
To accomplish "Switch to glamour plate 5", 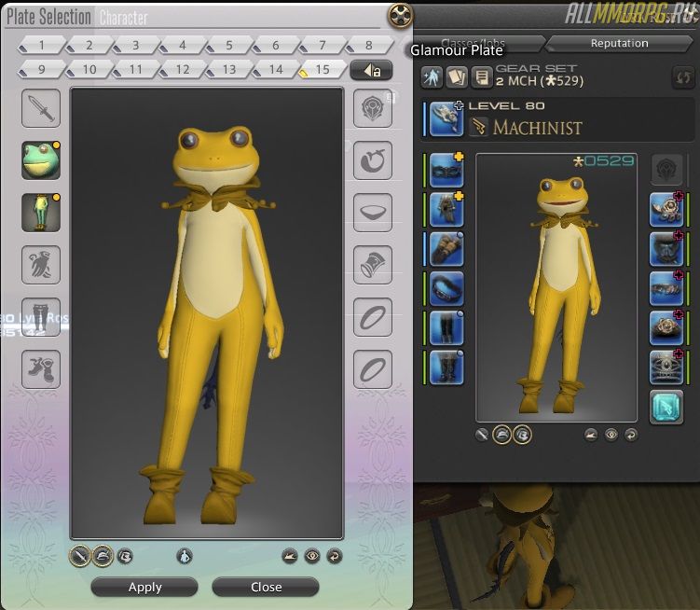I will (229, 45).
